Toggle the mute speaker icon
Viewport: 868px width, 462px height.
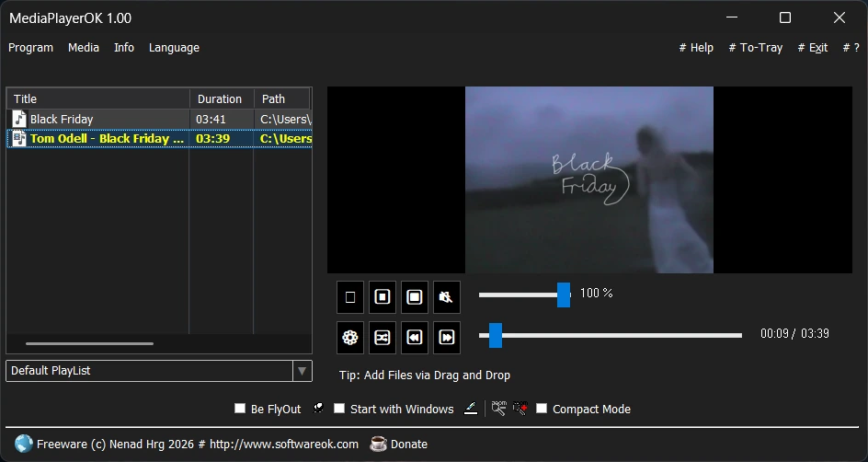pos(446,297)
